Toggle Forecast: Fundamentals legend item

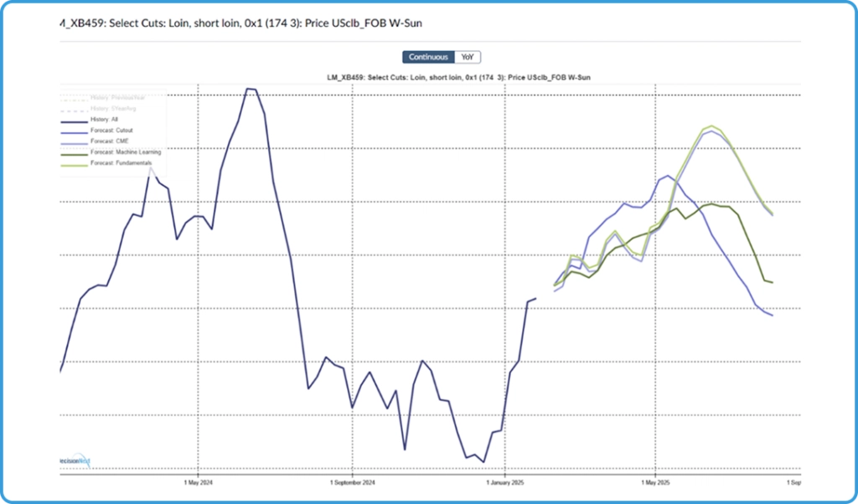tap(121, 163)
